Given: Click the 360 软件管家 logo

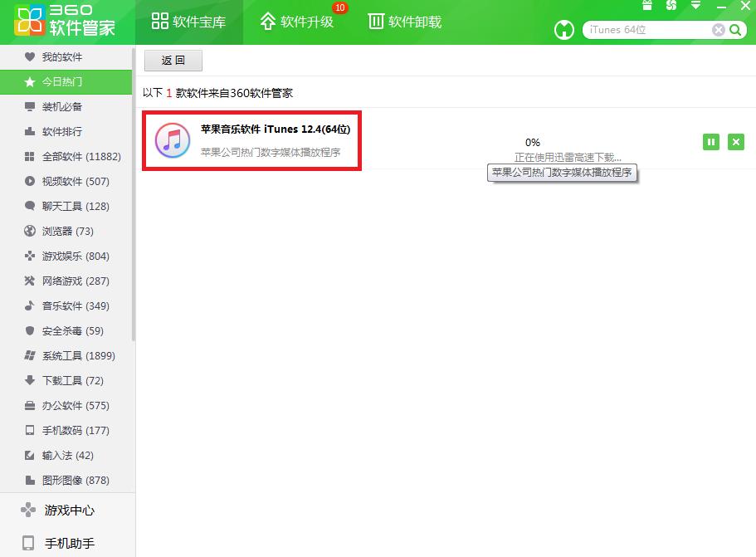Looking at the screenshot, I should [68, 22].
